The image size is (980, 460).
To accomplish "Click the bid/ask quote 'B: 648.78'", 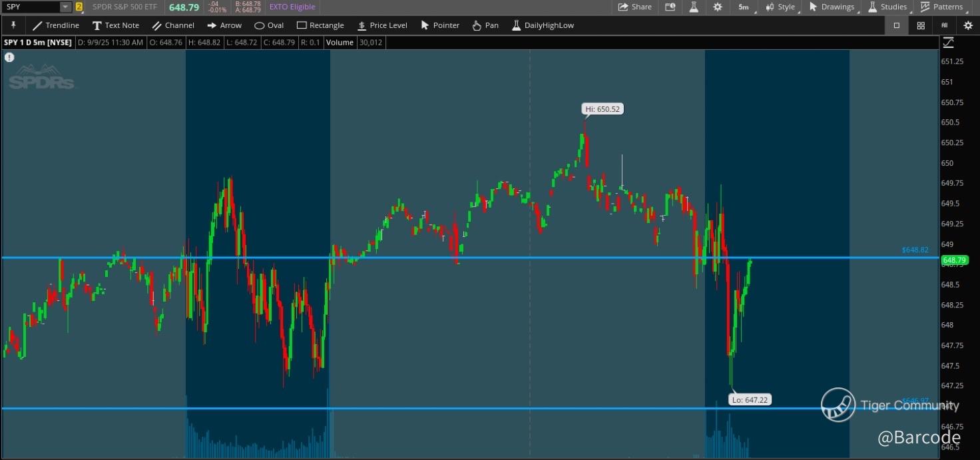I will point(248,4).
